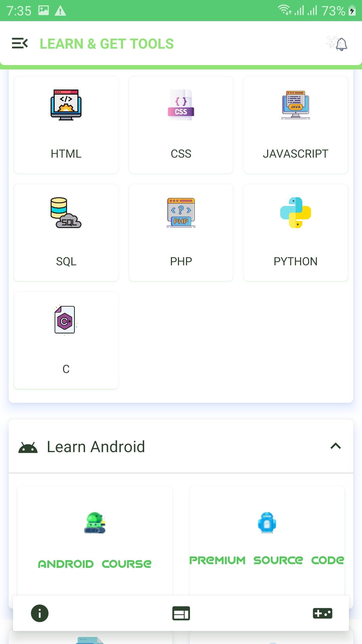The width and height of the screenshot is (362, 644).
Task: Open the C language file icon
Action: pos(66,320)
